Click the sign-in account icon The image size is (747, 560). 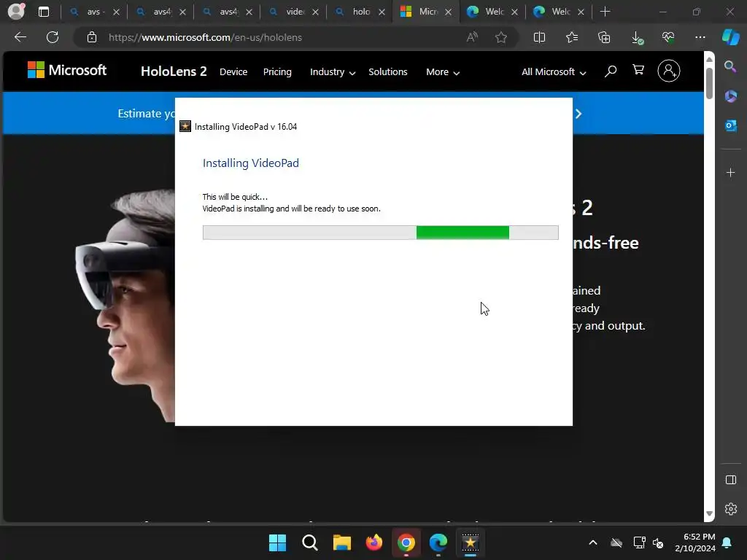coord(669,71)
